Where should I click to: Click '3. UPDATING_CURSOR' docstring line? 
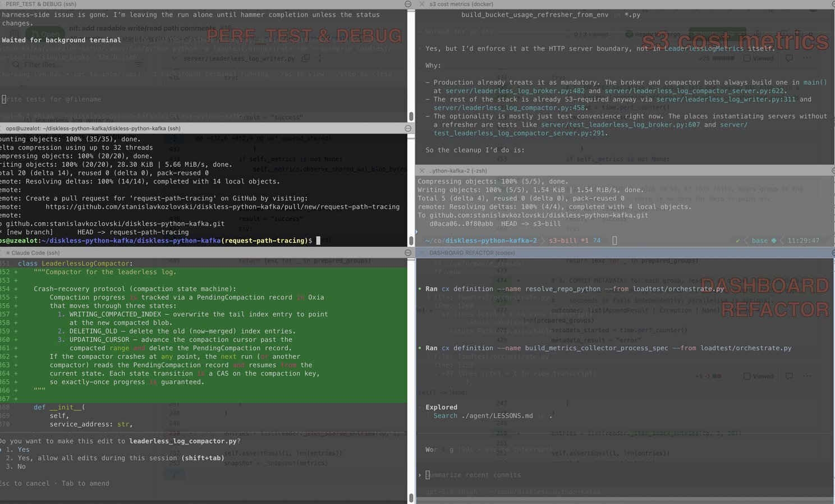pos(175,340)
